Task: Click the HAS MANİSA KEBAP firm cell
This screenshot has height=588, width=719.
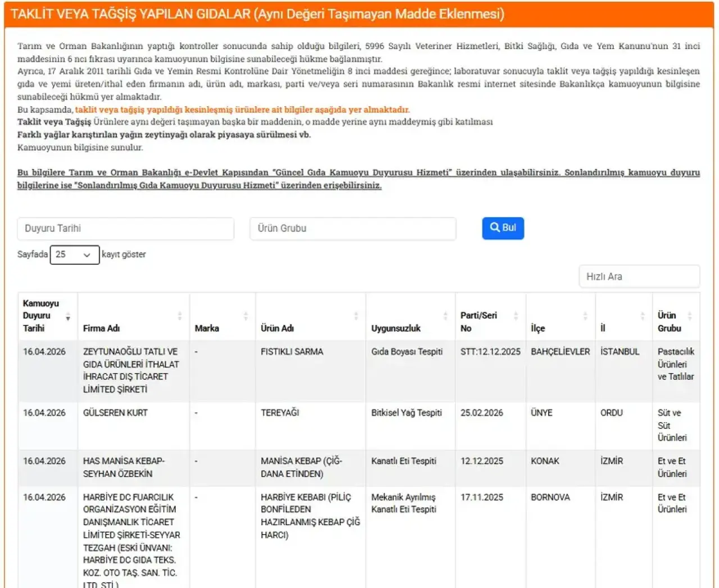Action: tap(124, 467)
